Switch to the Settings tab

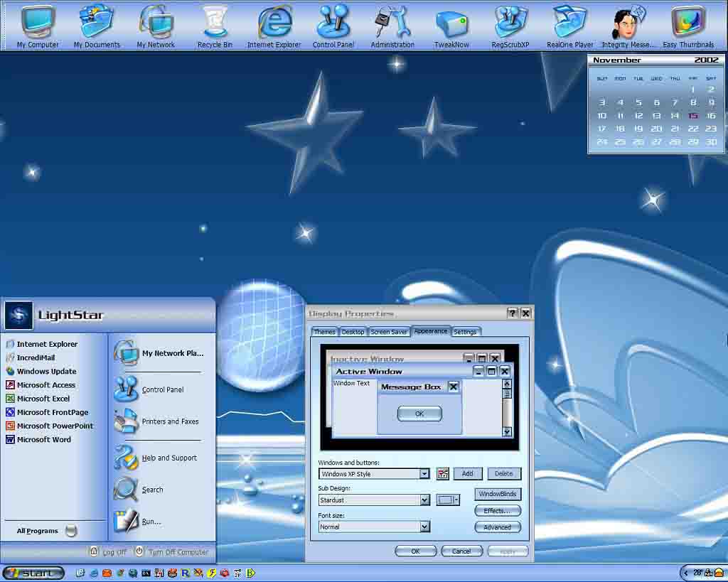pyautogui.click(x=465, y=332)
